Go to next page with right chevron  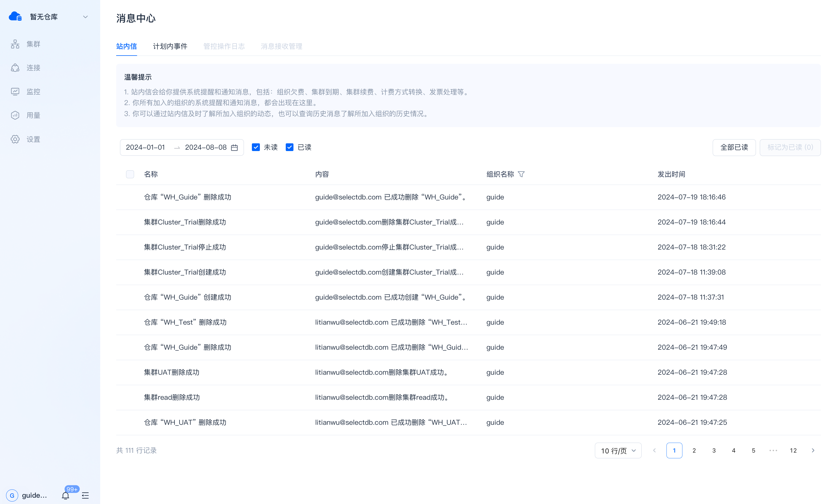tap(813, 451)
